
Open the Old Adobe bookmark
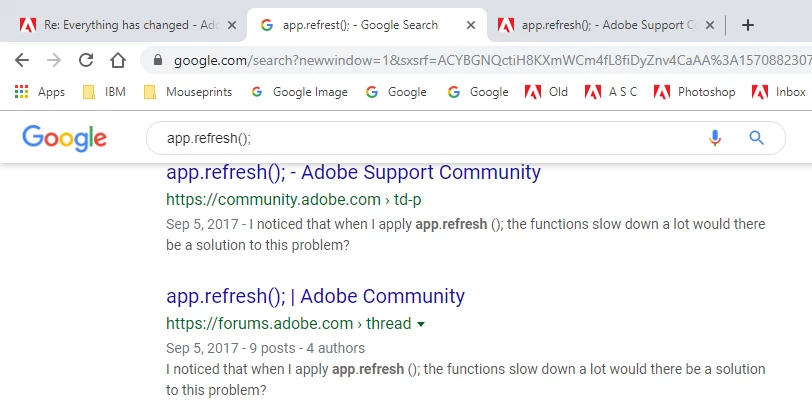(546, 92)
